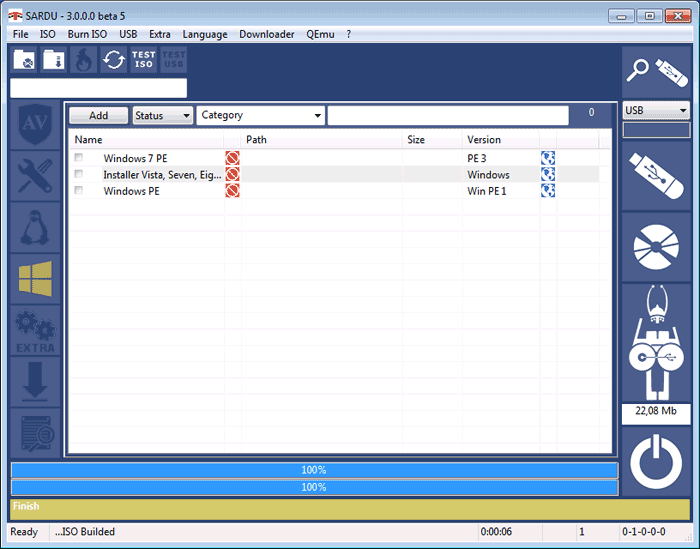700x549 pixels.
Task: Check the Windows PE checkbox
Action: click(79, 191)
